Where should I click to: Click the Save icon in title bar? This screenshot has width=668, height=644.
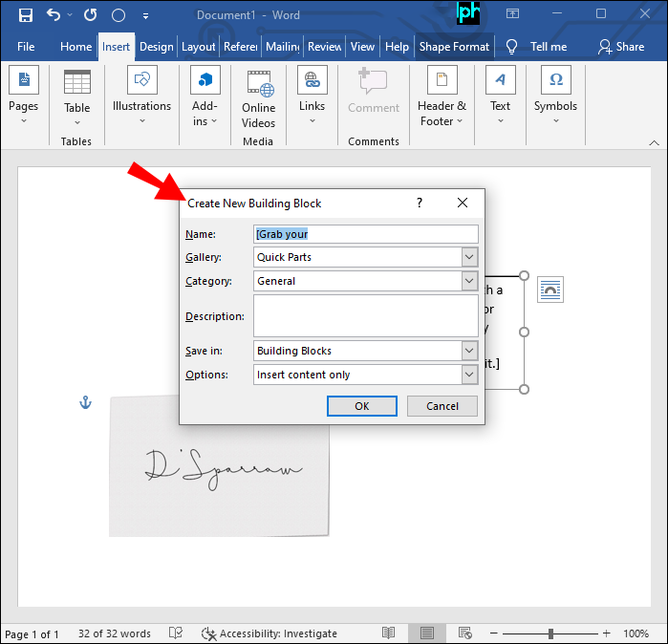(x=26, y=15)
